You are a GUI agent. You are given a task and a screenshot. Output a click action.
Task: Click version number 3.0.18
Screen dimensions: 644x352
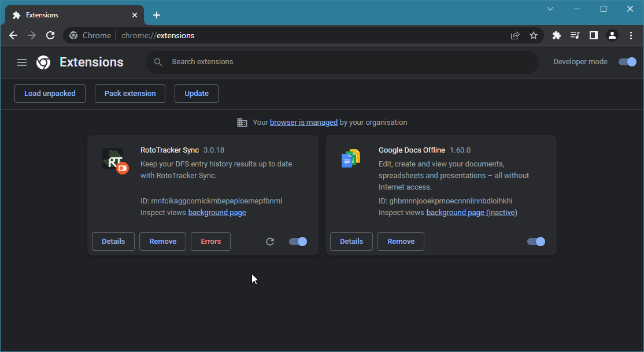click(x=213, y=150)
